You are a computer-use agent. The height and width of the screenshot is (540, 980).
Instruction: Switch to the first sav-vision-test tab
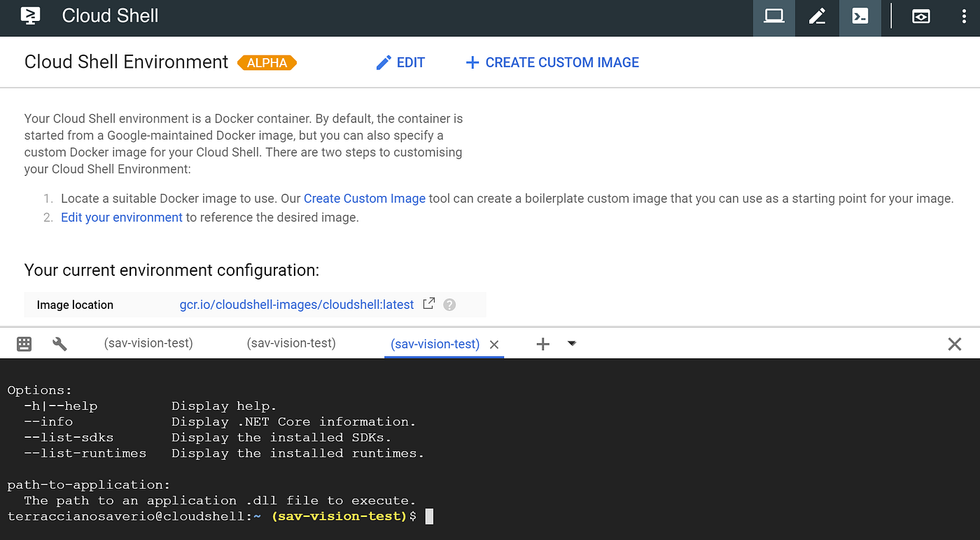148,343
